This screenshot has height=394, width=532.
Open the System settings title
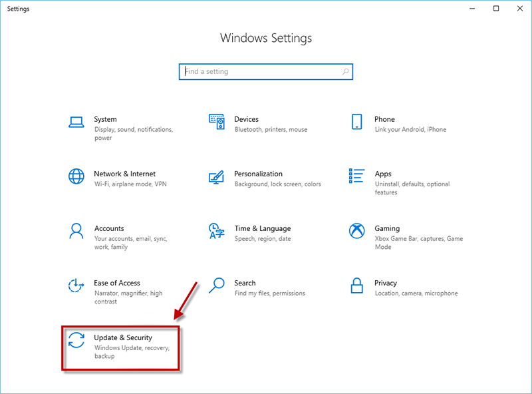pos(105,119)
